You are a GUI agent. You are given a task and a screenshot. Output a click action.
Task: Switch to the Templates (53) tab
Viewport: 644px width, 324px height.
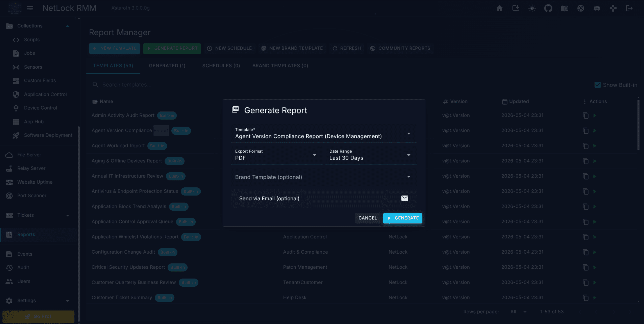pos(113,66)
